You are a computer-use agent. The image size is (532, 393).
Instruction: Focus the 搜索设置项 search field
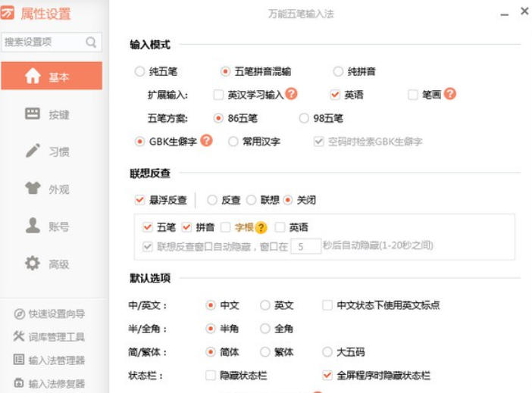[52, 42]
